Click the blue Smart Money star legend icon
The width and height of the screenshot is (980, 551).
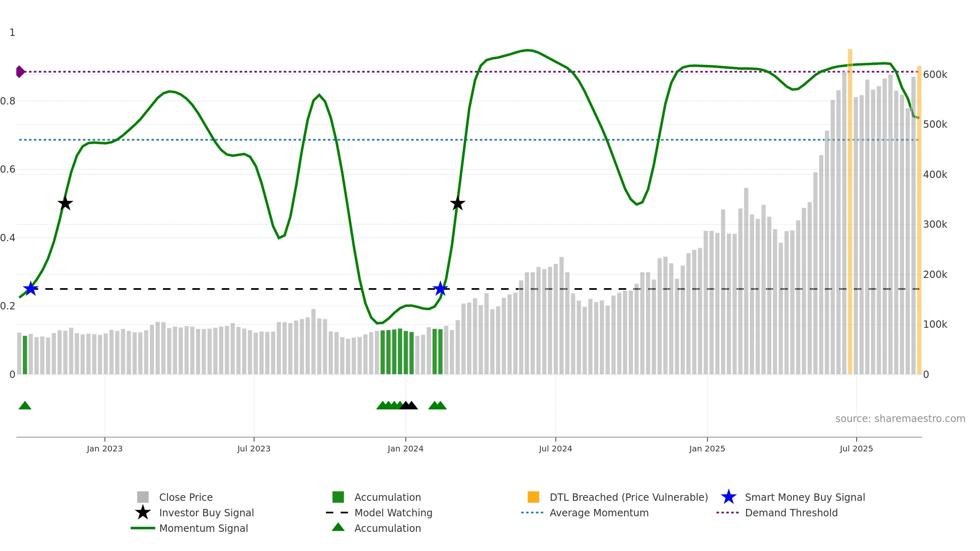(x=728, y=497)
